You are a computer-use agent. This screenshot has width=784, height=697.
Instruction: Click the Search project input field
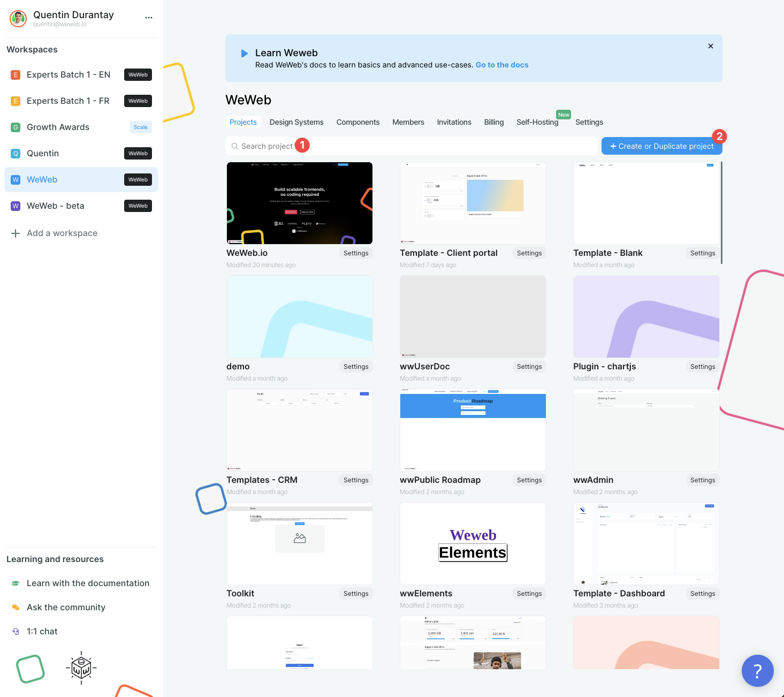click(x=375, y=146)
